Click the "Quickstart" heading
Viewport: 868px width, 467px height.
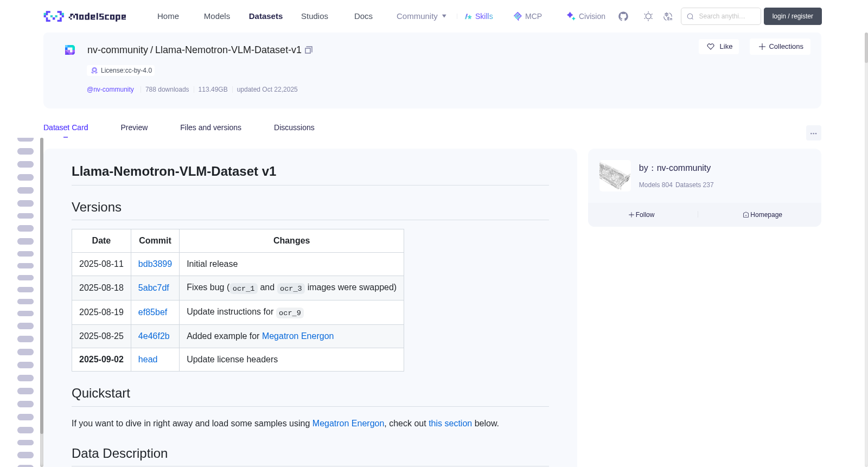(101, 393)
